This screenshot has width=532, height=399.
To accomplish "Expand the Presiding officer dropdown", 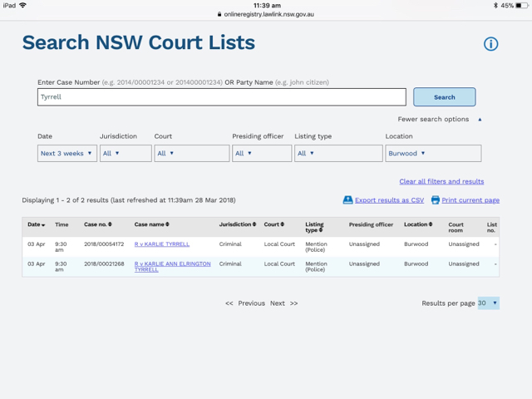I will (x=261, y=153).
